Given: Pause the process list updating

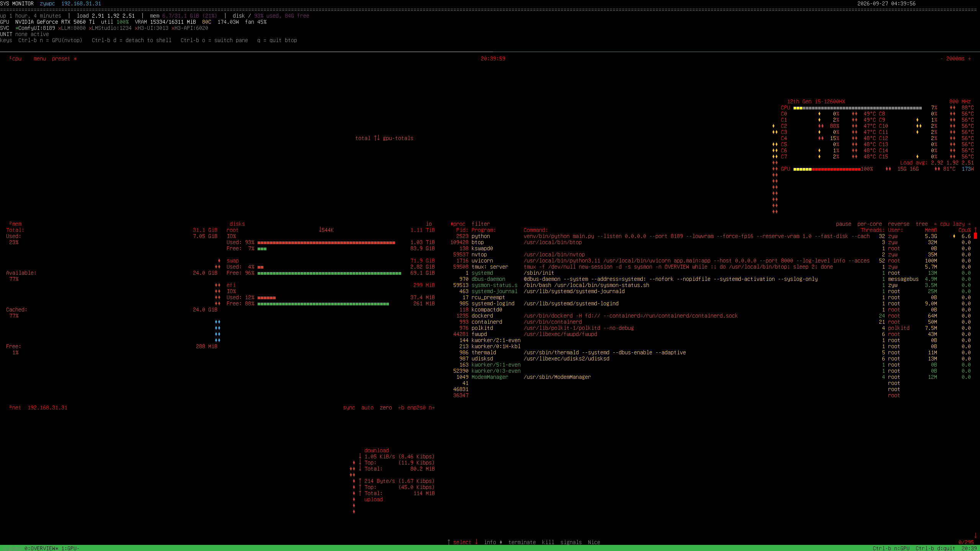Looking at the screenshot, I should pos(844,224).
